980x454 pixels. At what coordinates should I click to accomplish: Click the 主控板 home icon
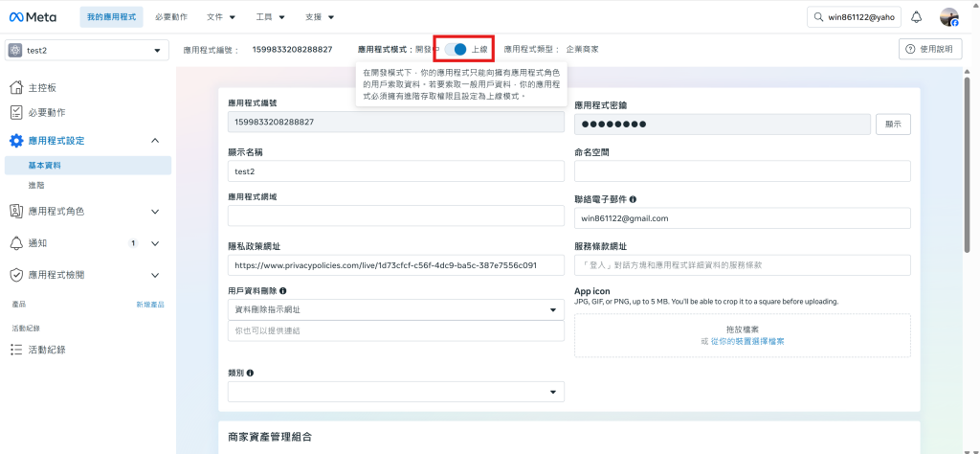16,87
